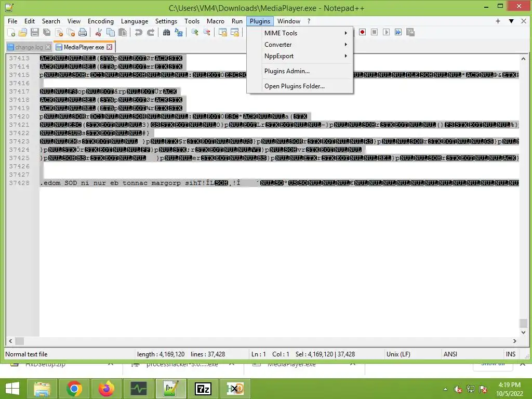
Task: Click the Synchronize Horizontal Scrolling icon
Action: click(235, 33)
